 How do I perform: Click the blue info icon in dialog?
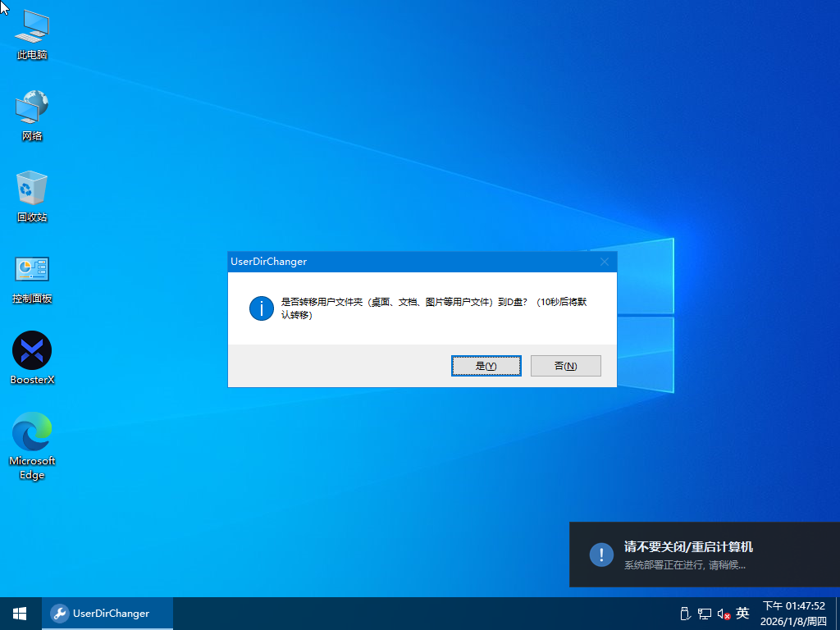(261, 308)
